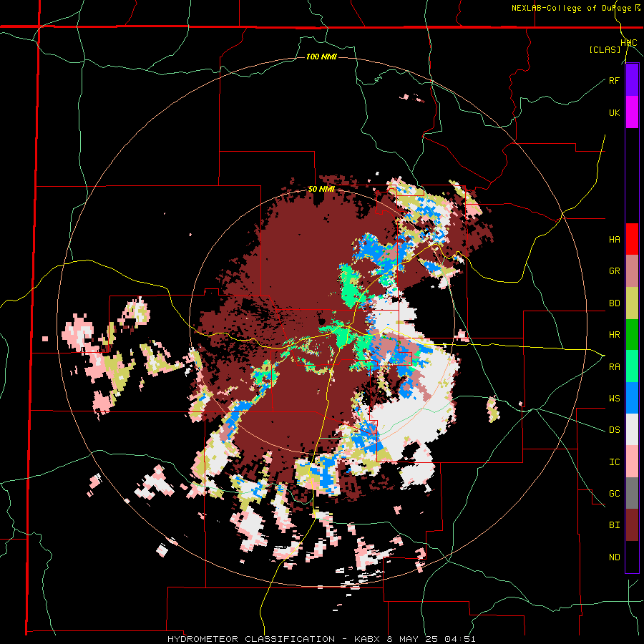Click the UK magenta legend swatch

coord(632,112)
